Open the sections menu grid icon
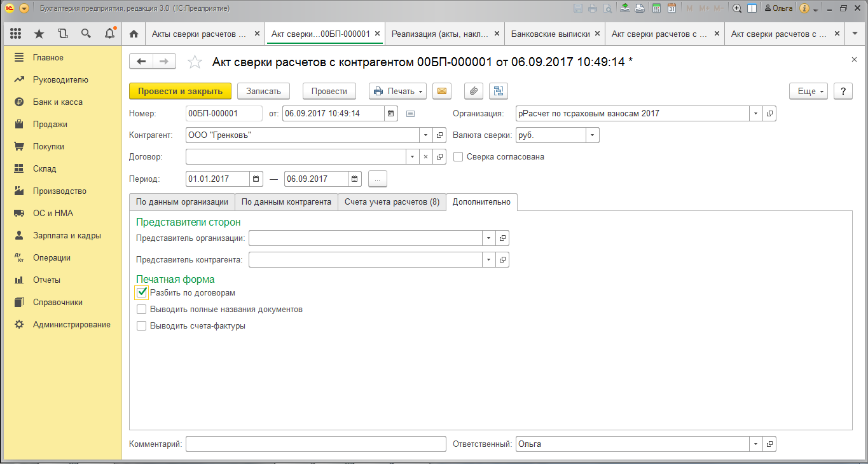868x464 pixels. 16,34
